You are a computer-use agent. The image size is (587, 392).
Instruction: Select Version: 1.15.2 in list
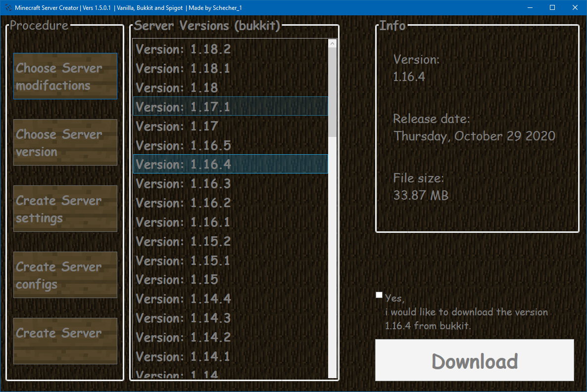[231, 241]
